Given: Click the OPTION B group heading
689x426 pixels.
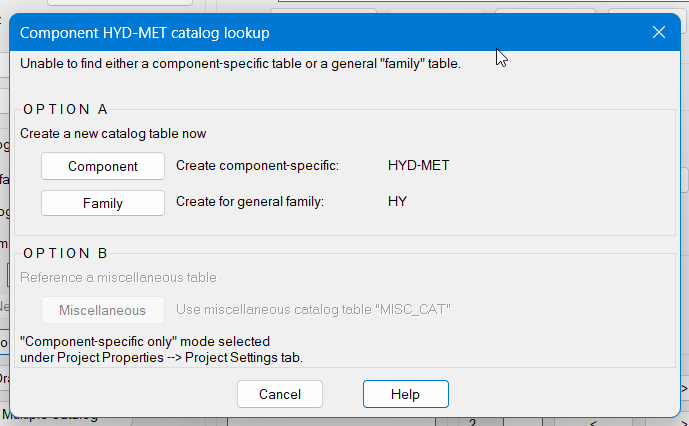Looking at the screenshot, I should [65, 254].
